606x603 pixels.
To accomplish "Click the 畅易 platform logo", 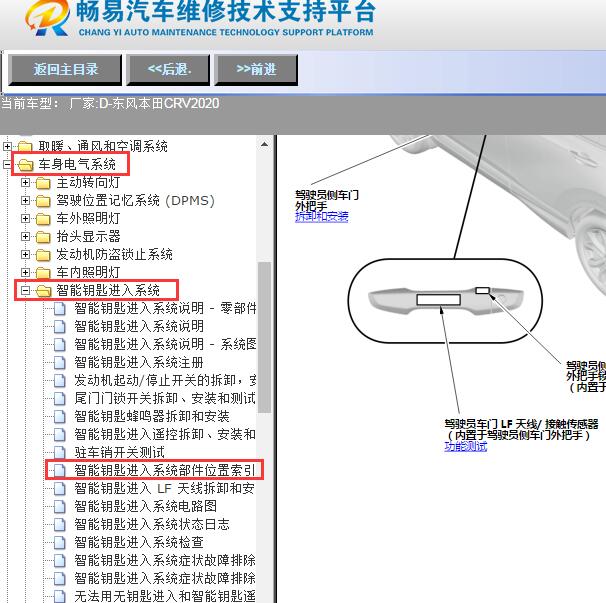I will [47, 17].
